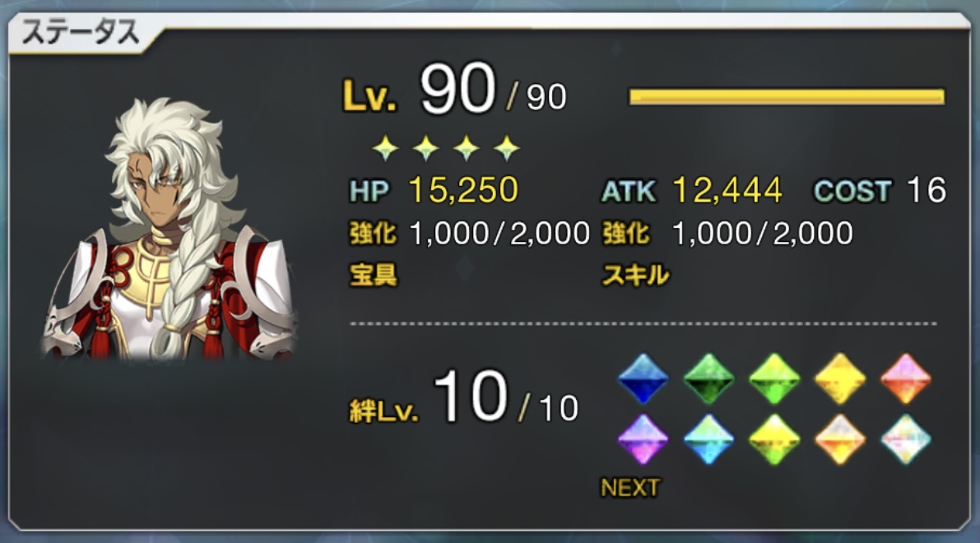The height and width of the screenshot is (543, 980).
Task: Click the ATK value 12,444
Action: [x=727, y=190]
